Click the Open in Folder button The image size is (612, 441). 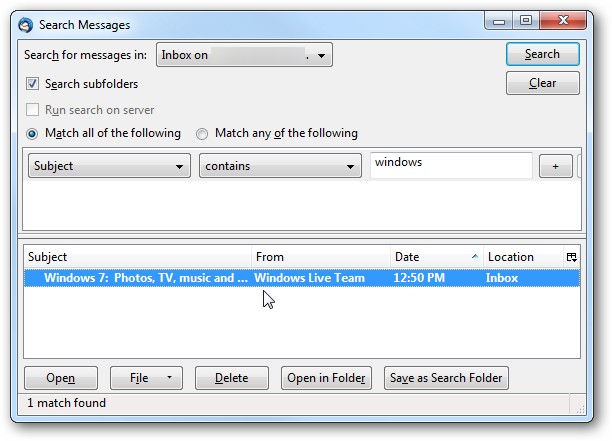point(326,378)
